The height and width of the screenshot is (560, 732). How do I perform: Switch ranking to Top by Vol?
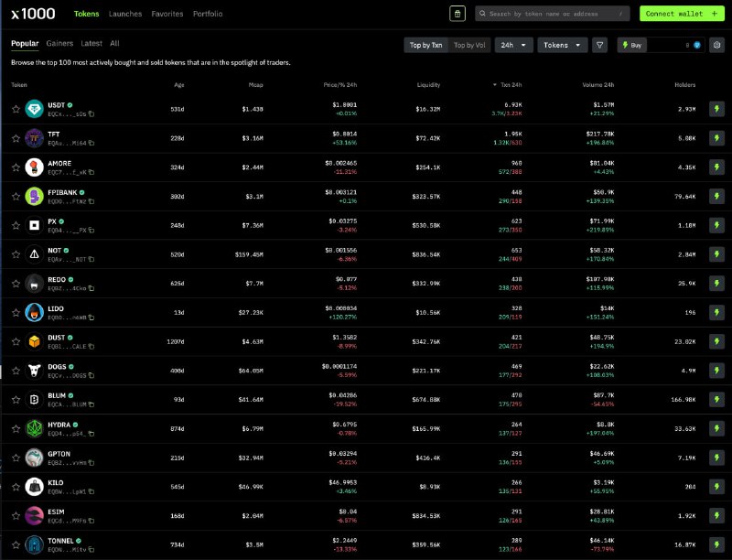[x=470, y=44]
